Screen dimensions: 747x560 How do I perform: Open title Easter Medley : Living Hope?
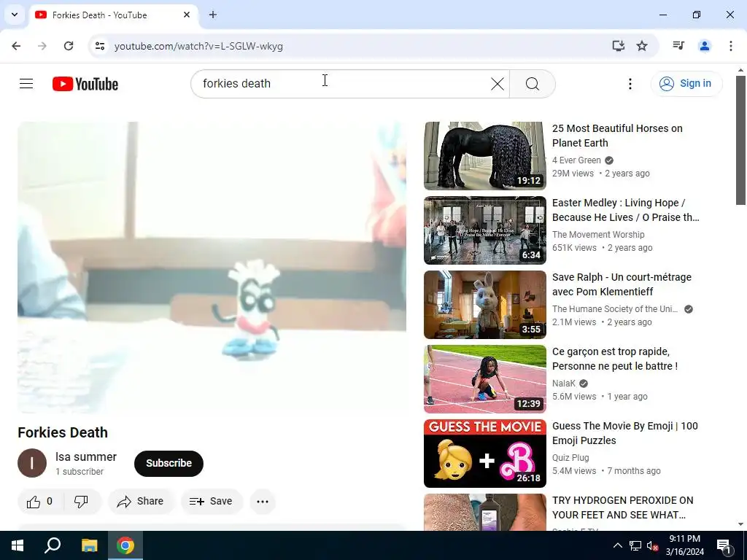point(625,210)
